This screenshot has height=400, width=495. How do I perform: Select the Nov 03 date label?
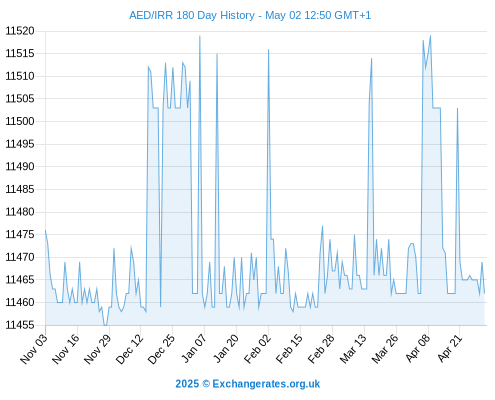pyautogui.click(x=34, y=348)
